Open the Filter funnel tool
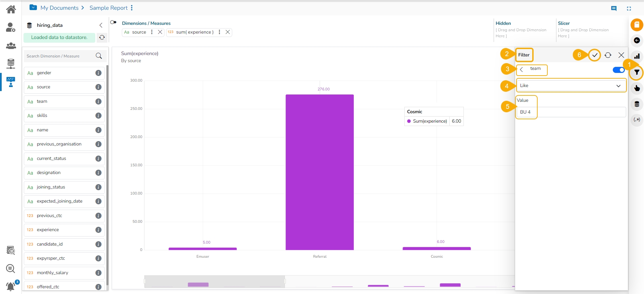644x294 pixels. [637, 73]
